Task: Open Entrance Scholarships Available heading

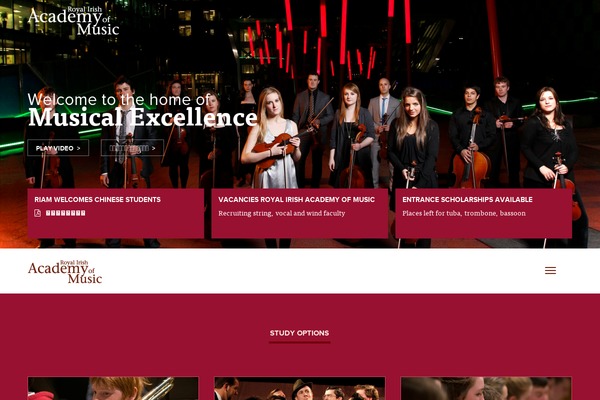Action: coord(467,199)
